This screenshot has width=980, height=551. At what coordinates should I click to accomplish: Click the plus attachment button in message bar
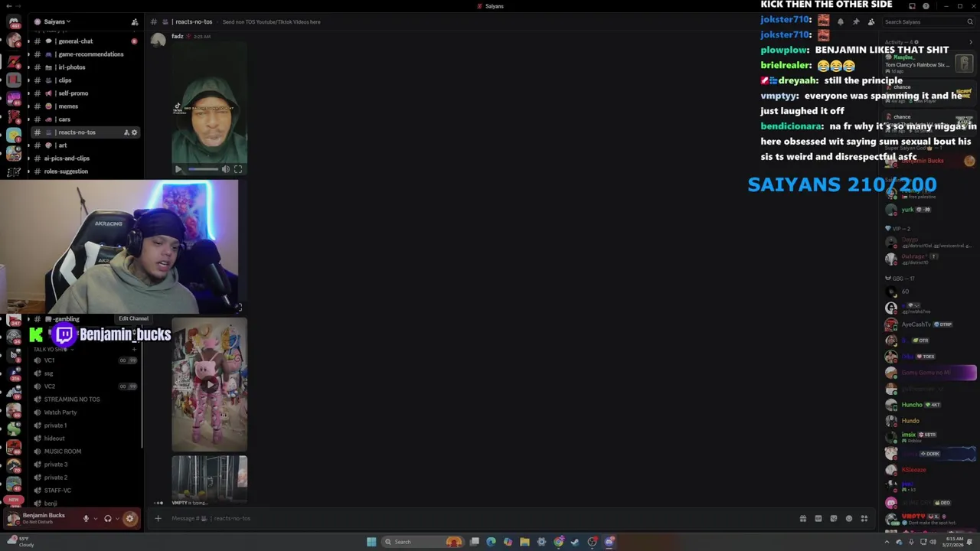tap(158, 518)
